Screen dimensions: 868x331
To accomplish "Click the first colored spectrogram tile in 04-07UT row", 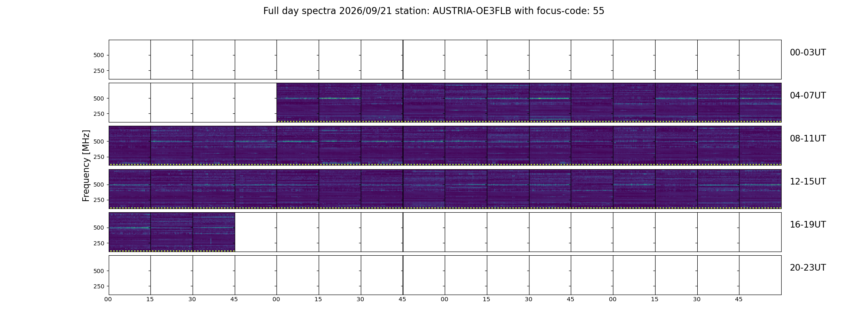I will point(298,103).
